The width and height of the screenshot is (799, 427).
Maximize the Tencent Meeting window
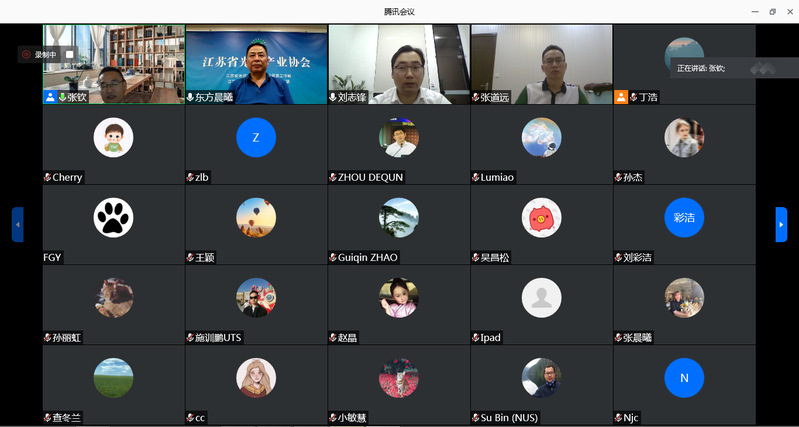(772, 11)
